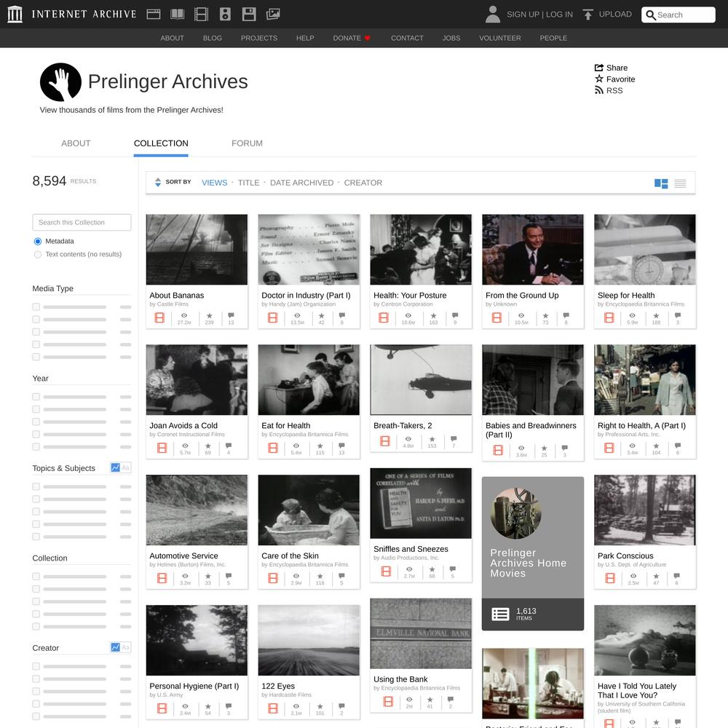The width and height of the screenshot is (728, 728).
Task: Open CONTACT in the navigation bar
Action: [407, 38]
